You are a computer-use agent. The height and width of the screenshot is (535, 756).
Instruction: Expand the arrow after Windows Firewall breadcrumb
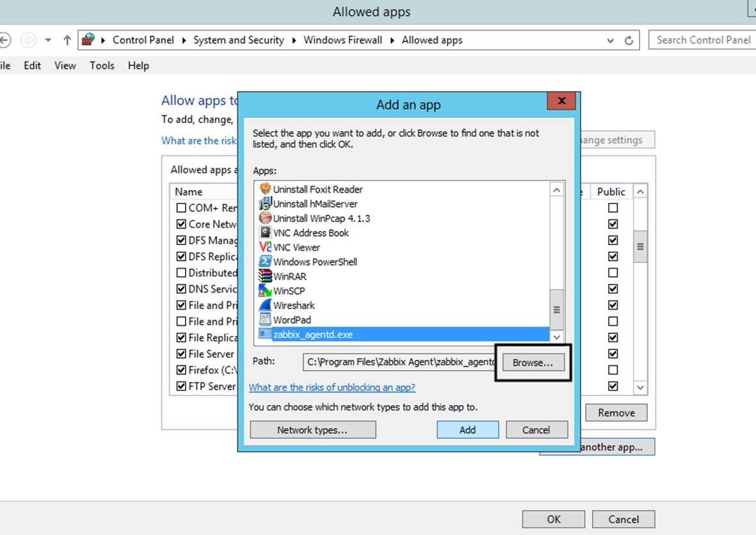coord(392,40)
